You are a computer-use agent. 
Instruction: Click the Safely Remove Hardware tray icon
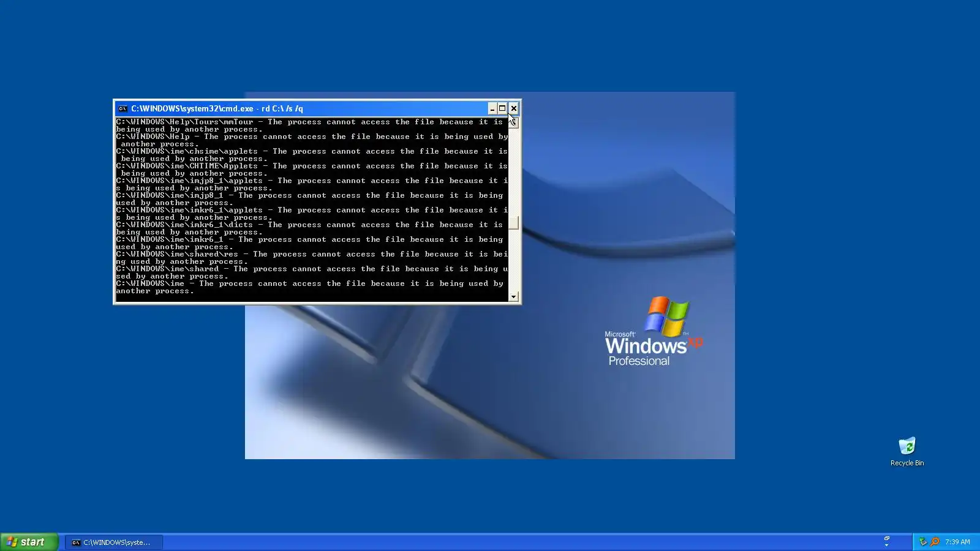pos(923,542)
